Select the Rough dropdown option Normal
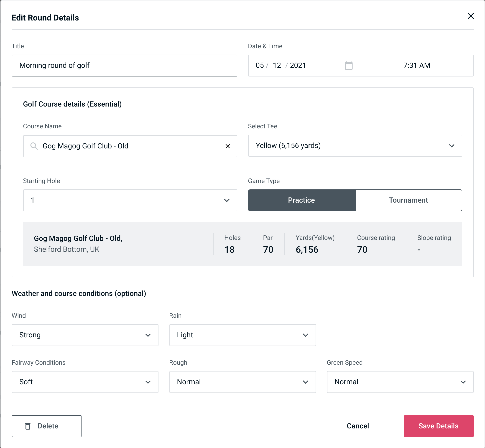Image resolution: width=485 pixels, height=448 pixels. coord(242,381)
